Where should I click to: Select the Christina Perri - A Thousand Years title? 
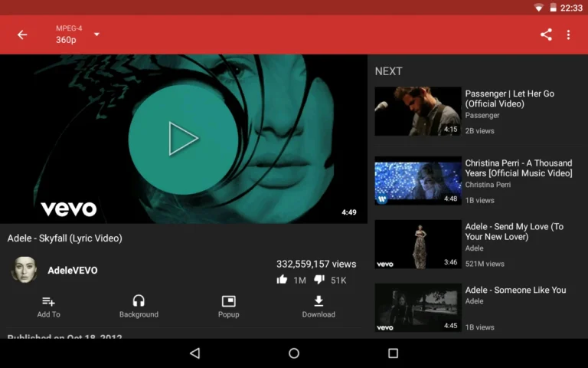(518, 168)
